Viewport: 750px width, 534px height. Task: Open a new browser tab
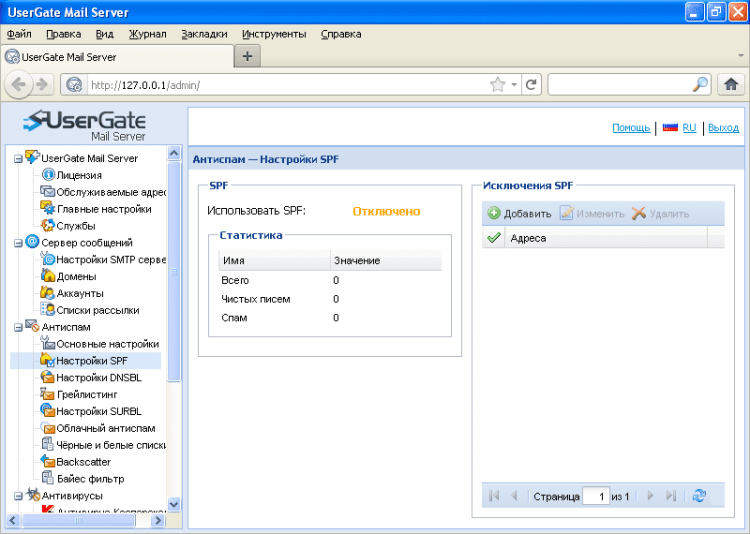point(247,56)
